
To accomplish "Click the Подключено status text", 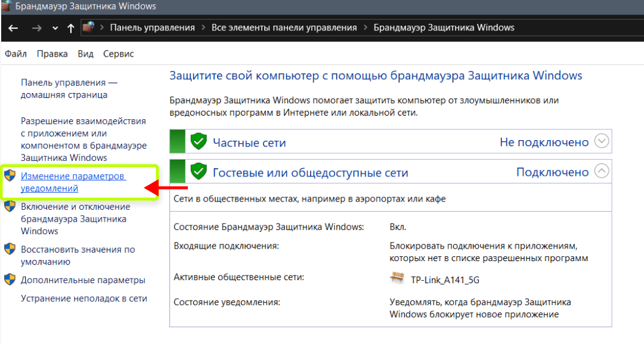I will click(x=552, y=172).
